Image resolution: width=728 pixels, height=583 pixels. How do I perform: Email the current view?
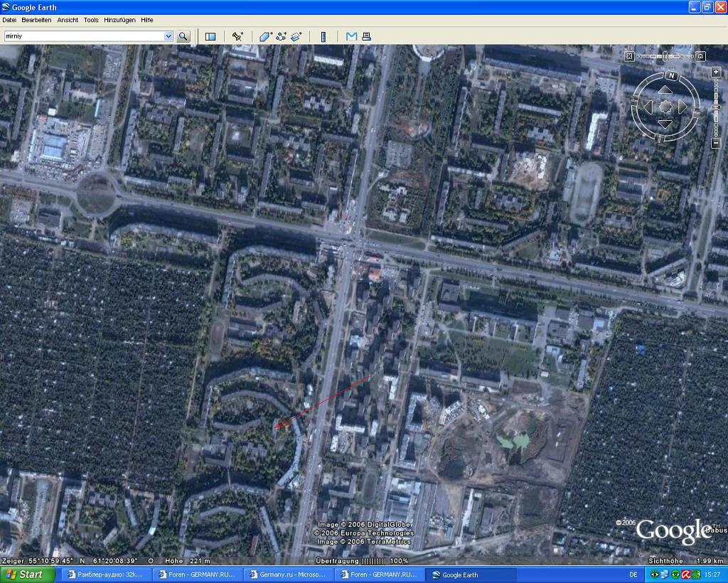click(x=351, y=36)
